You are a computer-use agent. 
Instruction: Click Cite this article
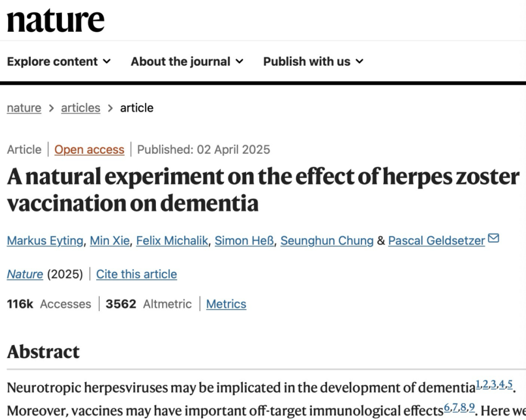coord(137,274)
